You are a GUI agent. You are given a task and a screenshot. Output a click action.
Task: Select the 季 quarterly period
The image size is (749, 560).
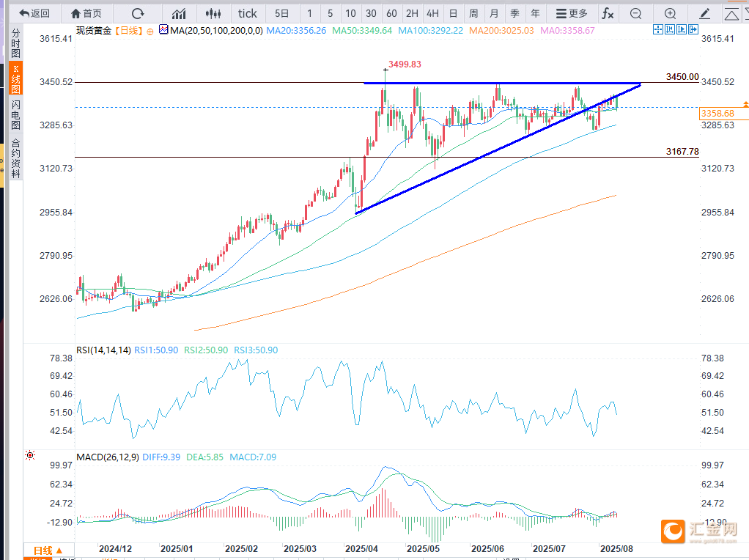coord(515,13)
